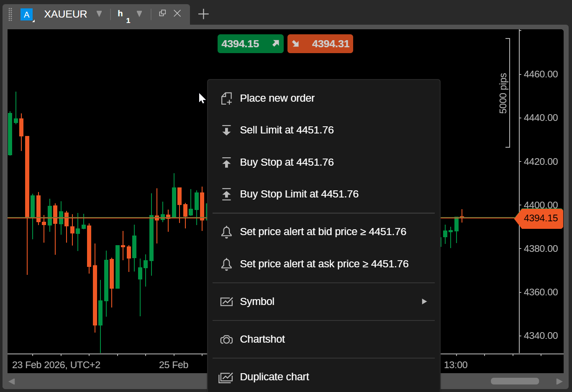Click the chart scrollbar right arrow

pos(559,381)
